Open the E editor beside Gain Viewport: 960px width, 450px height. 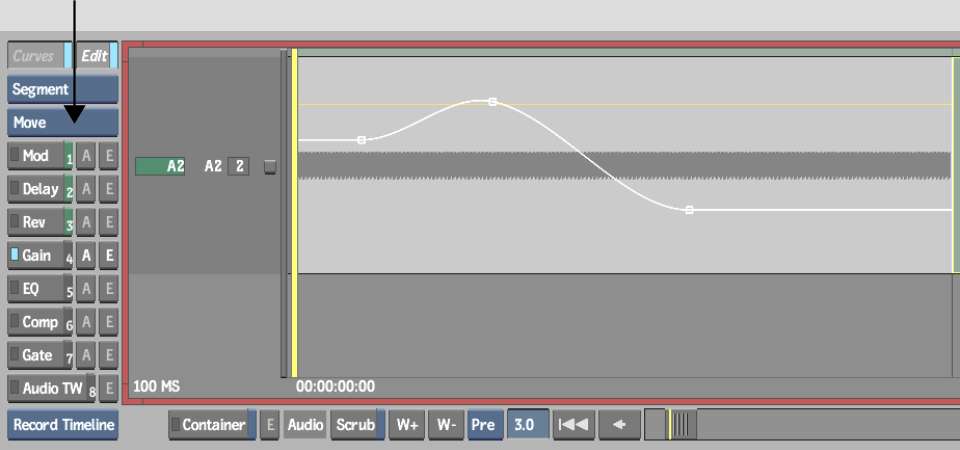coord(109,256)
